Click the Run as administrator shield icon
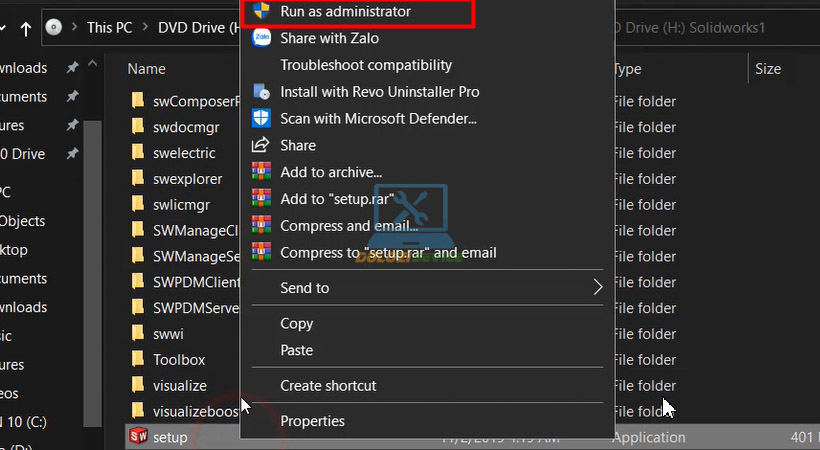820x450 pixels. pyautogui.click(x=261, y=12)
